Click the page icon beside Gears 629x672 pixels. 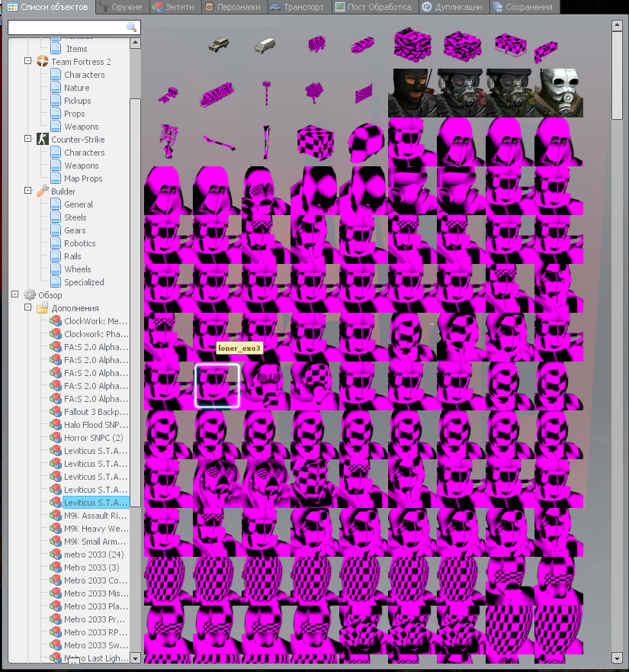point(55,230)
